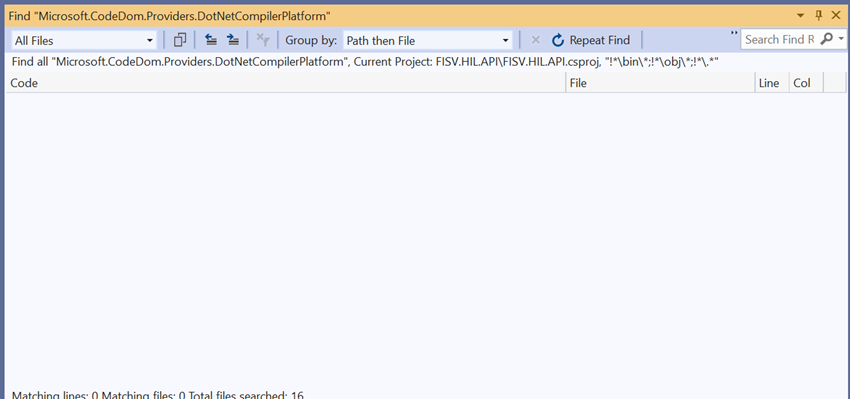The image size is (850, 399).
Task: Open the toolbar overflow chevron
Action: coord(734,34)
